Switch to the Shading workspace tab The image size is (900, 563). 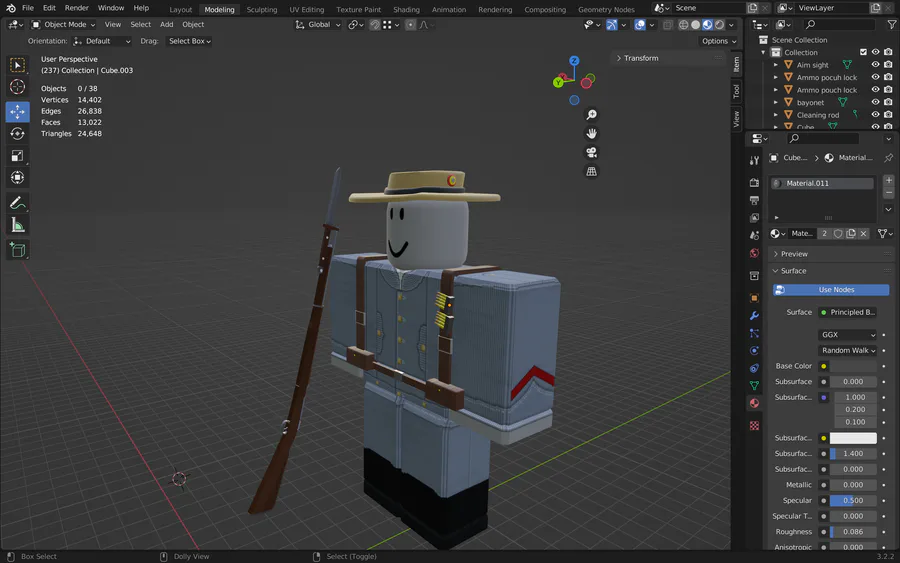406,9
